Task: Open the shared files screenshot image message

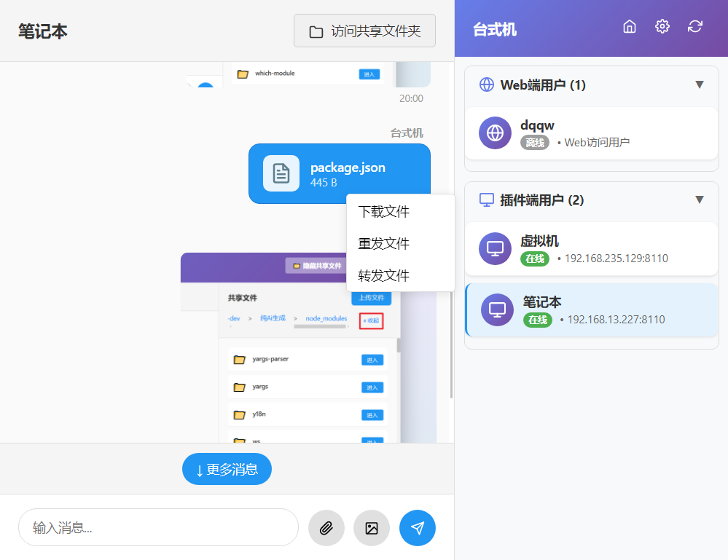Action: point(308,347)
